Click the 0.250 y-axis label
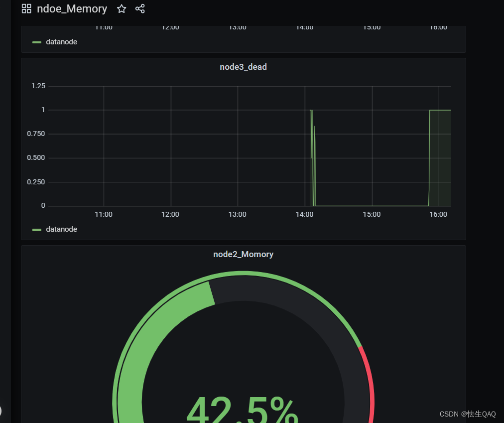This screenshot has height=423, width=504. tap(36, 182)
